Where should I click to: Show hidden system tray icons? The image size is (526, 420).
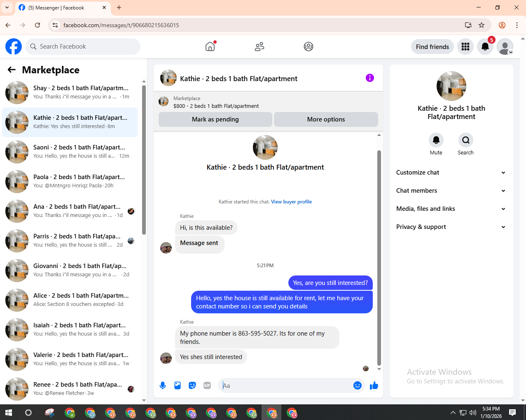pyautogui.click(x=453, y=413)
